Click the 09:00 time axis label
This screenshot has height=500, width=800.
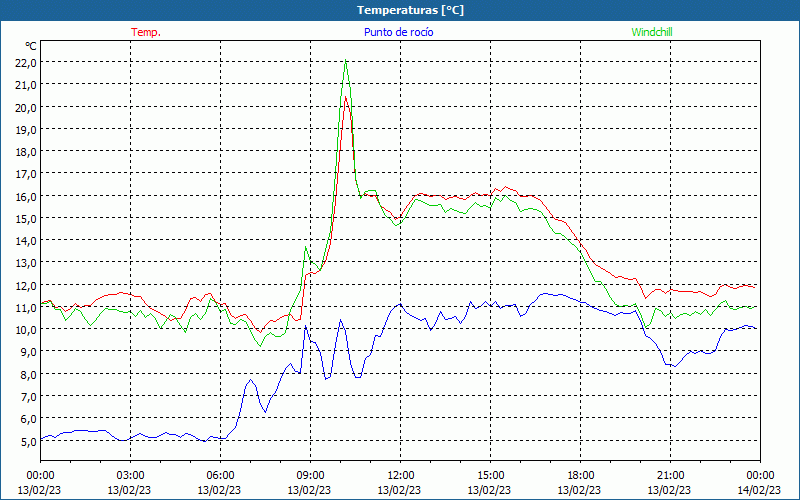pyautogui.click(x=310, y=476)
